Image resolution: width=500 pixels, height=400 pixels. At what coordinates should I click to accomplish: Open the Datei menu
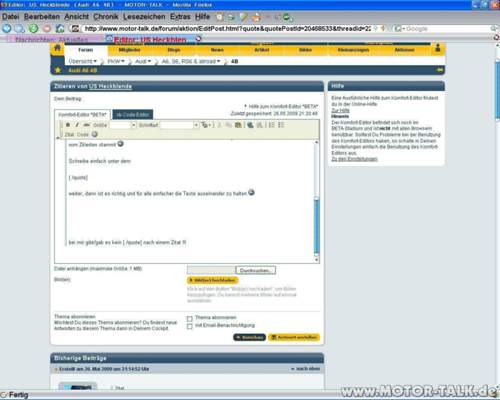click(11, 17)
